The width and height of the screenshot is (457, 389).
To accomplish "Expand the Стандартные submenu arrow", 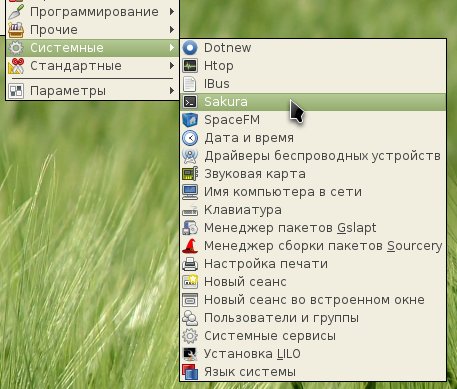I will coord(172,66).
